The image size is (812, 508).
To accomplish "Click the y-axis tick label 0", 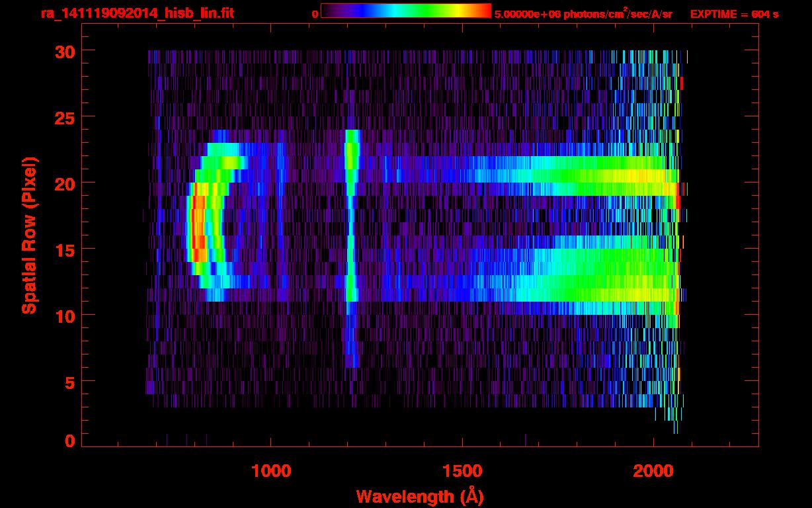I will [69, 441].
